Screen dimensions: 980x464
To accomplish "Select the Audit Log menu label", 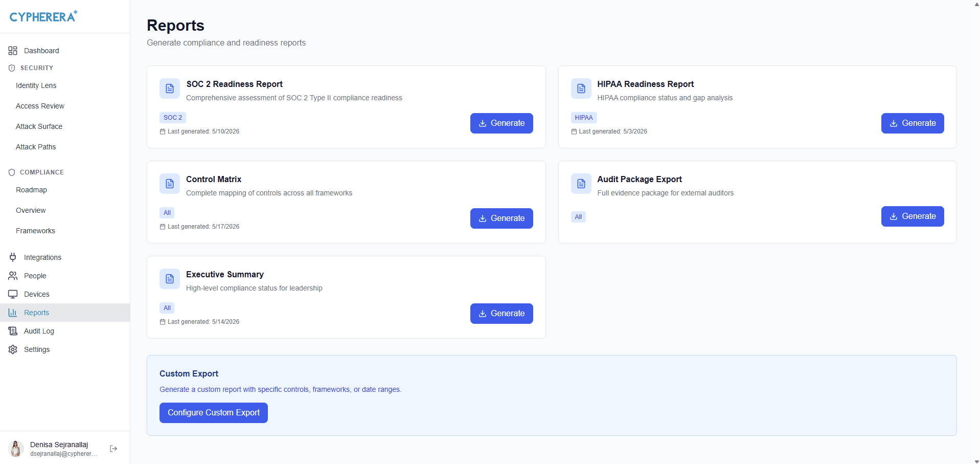I will pyautogui.click(x=39, y=331).
